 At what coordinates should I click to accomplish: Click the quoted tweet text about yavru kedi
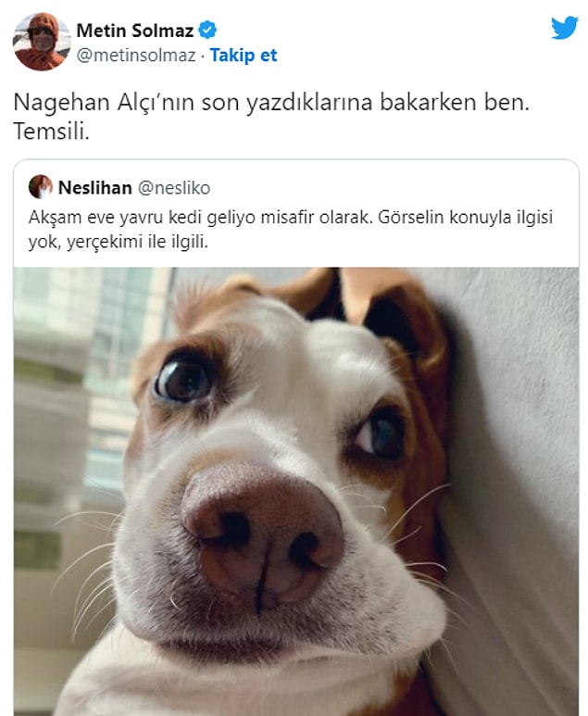[291, 229]
